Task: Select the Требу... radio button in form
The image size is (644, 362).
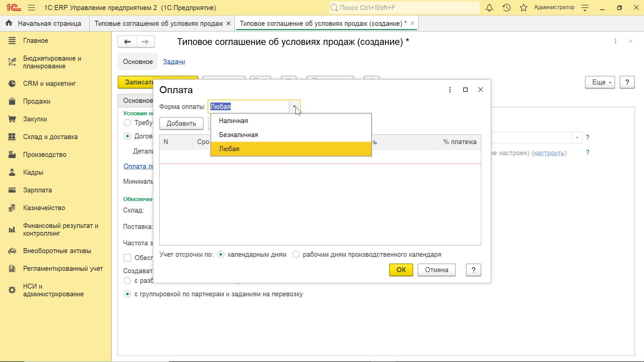Action: coord(127,123)
